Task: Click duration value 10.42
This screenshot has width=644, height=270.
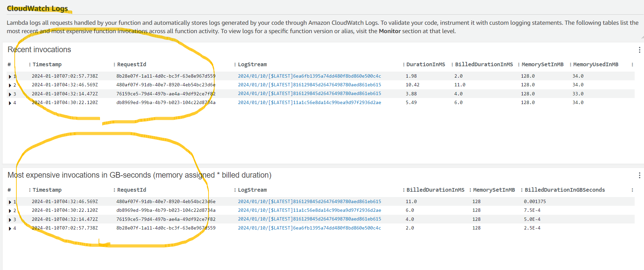Action: pos(412,85)
